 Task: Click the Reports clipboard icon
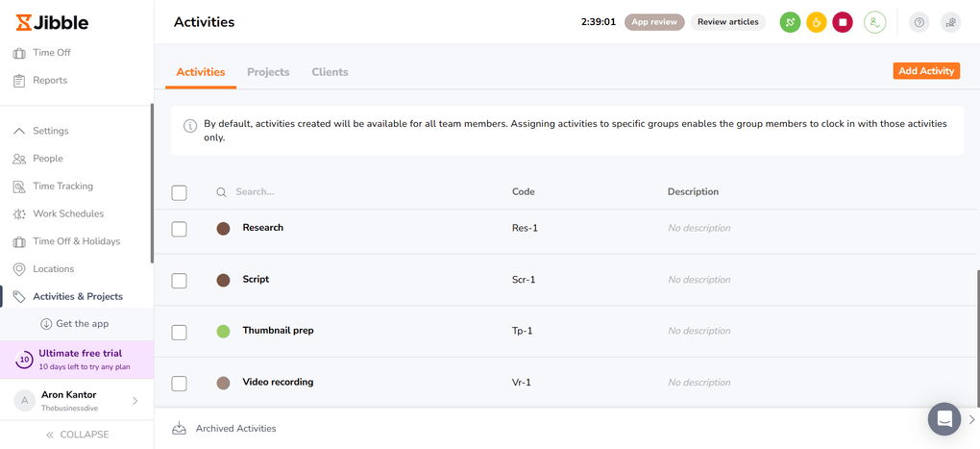pyautogui.click(x=19, y=81)
